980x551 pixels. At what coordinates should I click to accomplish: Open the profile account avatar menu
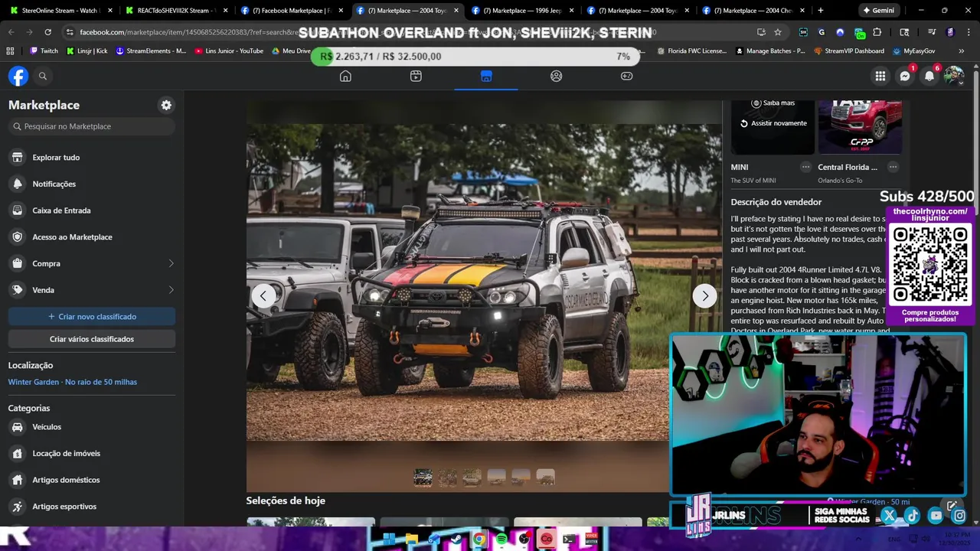pos(954,76)
